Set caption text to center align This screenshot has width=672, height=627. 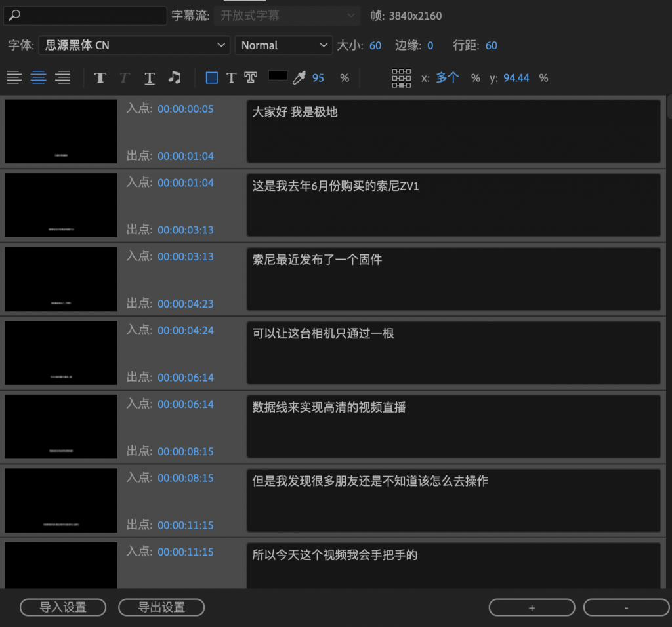[39, 78]
